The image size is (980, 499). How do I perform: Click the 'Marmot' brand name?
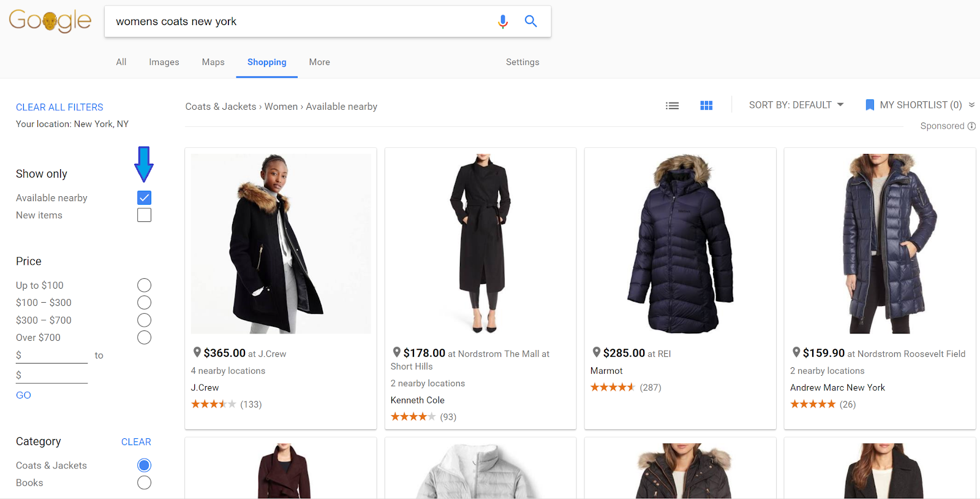coord(606,371)
